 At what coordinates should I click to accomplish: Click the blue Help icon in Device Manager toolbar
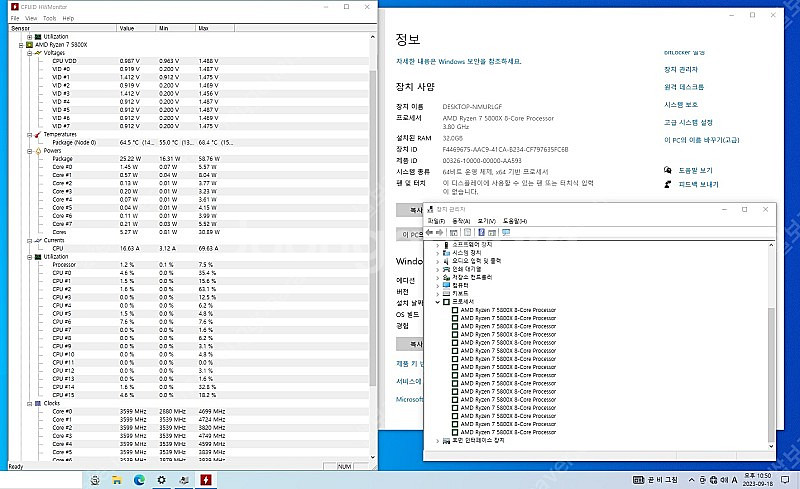481,232
